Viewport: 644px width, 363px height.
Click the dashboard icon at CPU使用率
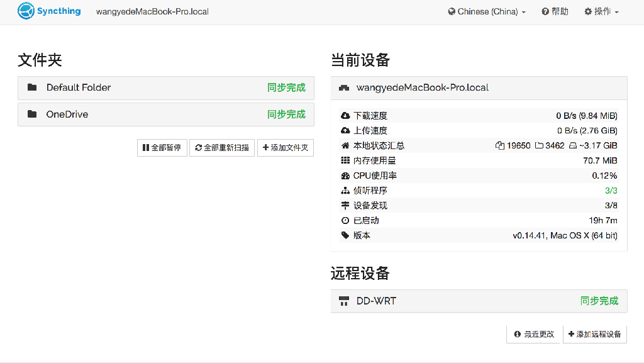tap(345, 176)
